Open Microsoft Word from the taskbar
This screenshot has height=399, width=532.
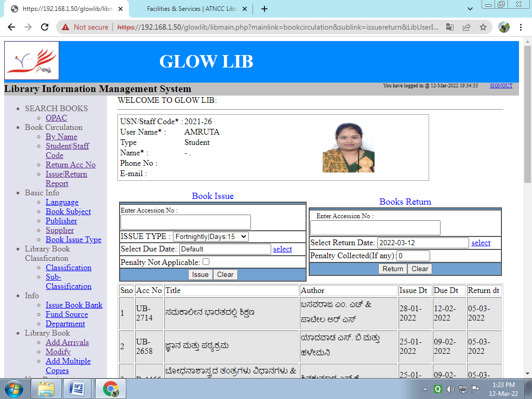coord(77,388)
